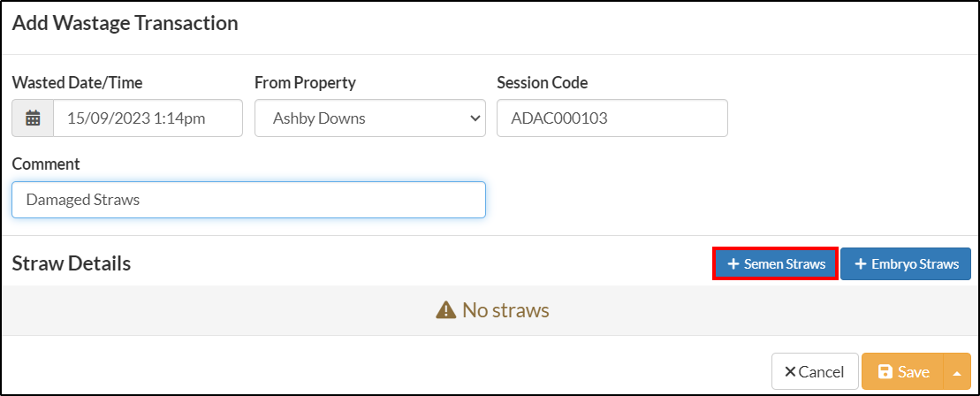Click the plus icon on Embryo Straws

pos(860,264)
